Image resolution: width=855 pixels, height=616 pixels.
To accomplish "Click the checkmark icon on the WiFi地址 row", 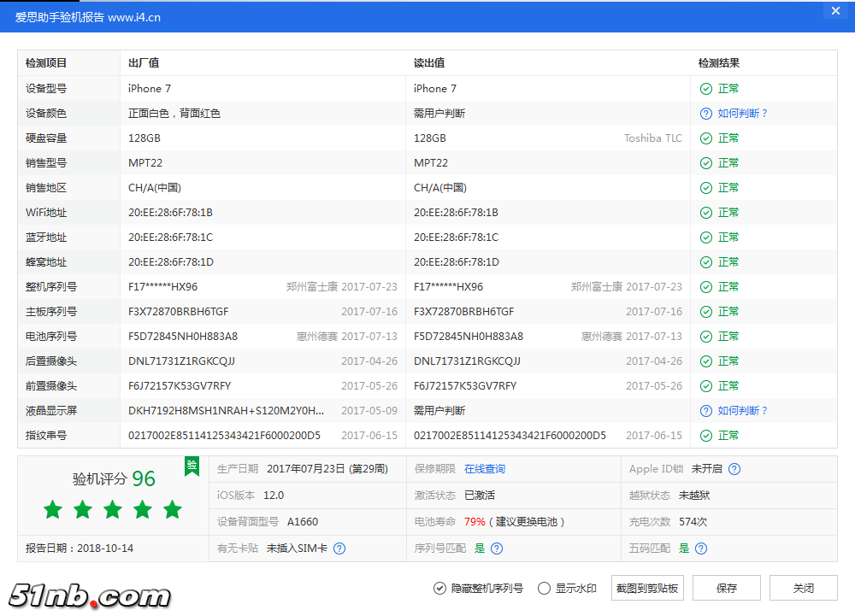I will click(x=705, y=212).
